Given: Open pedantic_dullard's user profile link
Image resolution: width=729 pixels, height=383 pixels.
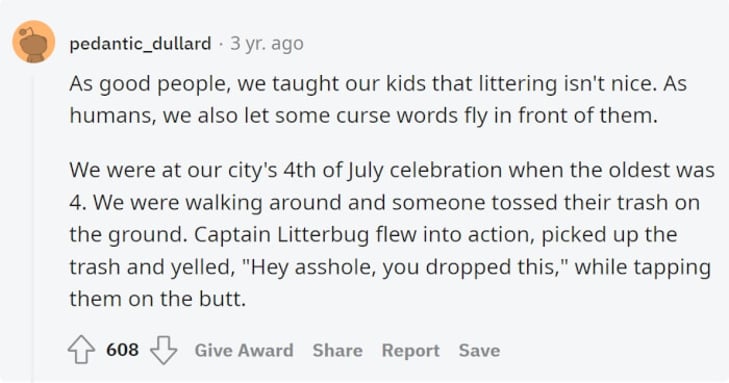Looking at the screenshot, I should [x=140, y=44].
